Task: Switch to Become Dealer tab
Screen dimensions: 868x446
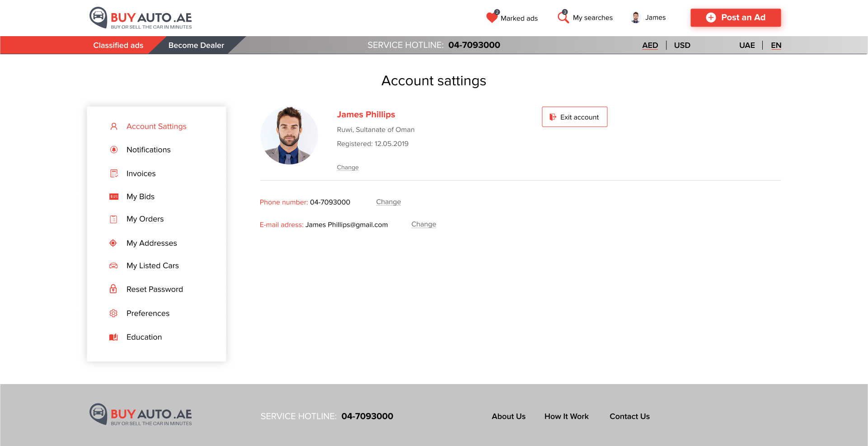Action: tap(196, 45)
